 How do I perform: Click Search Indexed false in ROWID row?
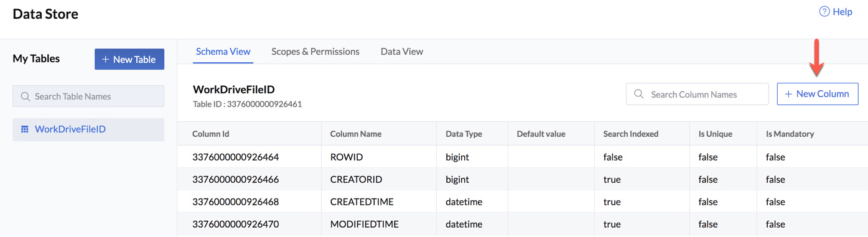pos(613,157)
